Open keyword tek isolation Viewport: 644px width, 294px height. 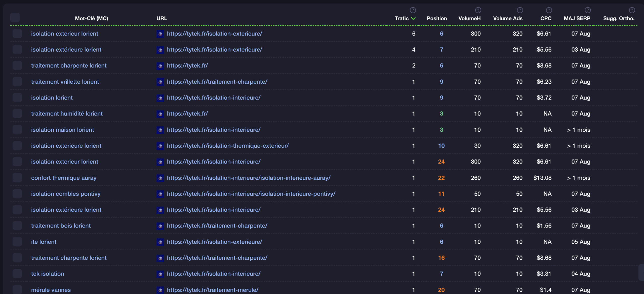click(x=47, y=274)
